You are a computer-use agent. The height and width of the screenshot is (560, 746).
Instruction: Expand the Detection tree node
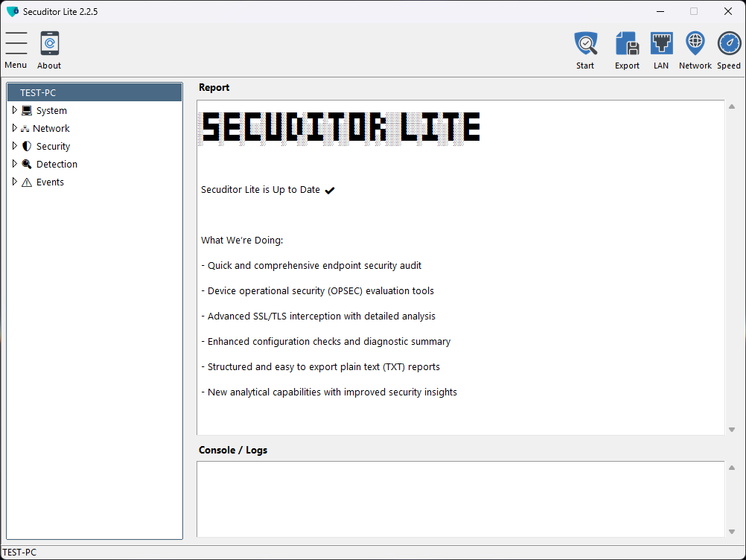click(14, 164)
